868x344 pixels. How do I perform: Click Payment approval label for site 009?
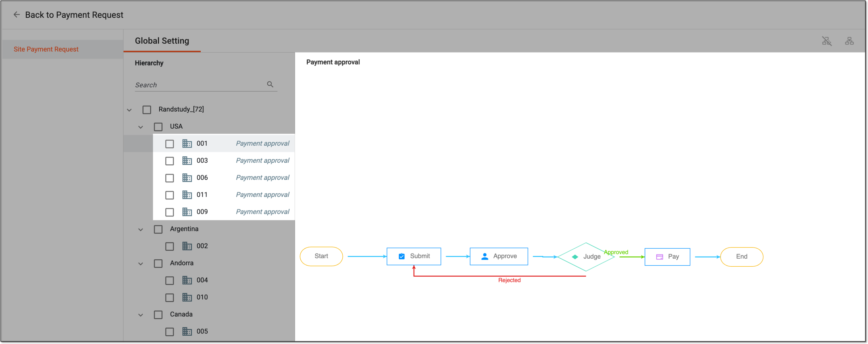coord(262,212)
